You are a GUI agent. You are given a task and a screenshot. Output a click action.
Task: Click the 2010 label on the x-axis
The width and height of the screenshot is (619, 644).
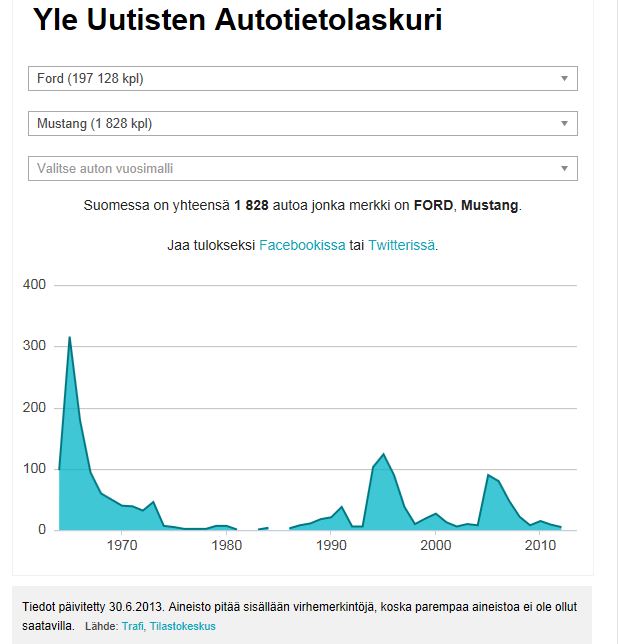[x=541, y=546]
